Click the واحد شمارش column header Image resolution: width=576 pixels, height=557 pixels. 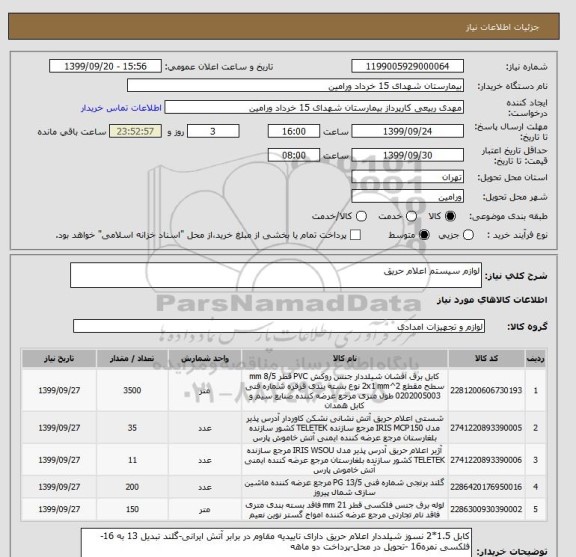[205, 359]
